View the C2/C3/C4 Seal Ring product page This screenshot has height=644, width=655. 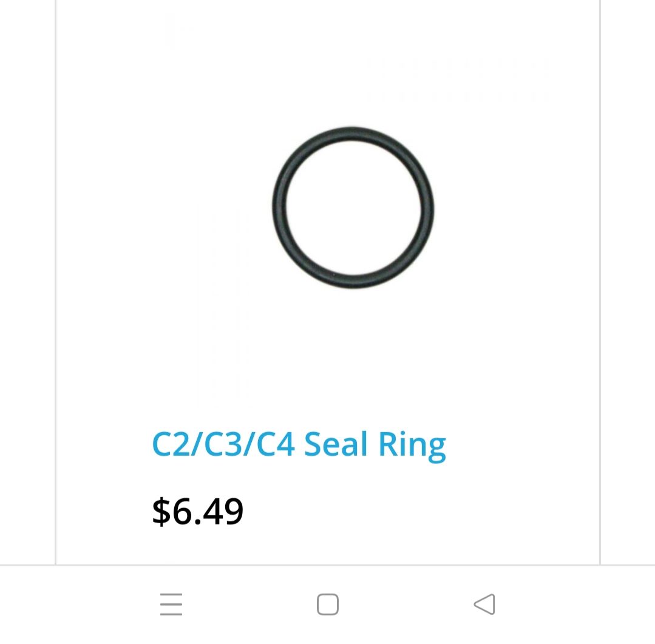click(299, 444)
